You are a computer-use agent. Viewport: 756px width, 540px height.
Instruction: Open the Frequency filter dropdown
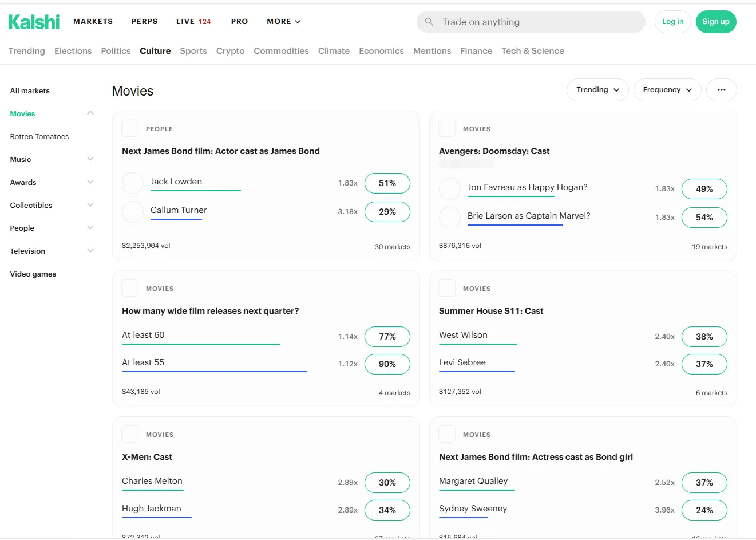(x=667, y=90)
